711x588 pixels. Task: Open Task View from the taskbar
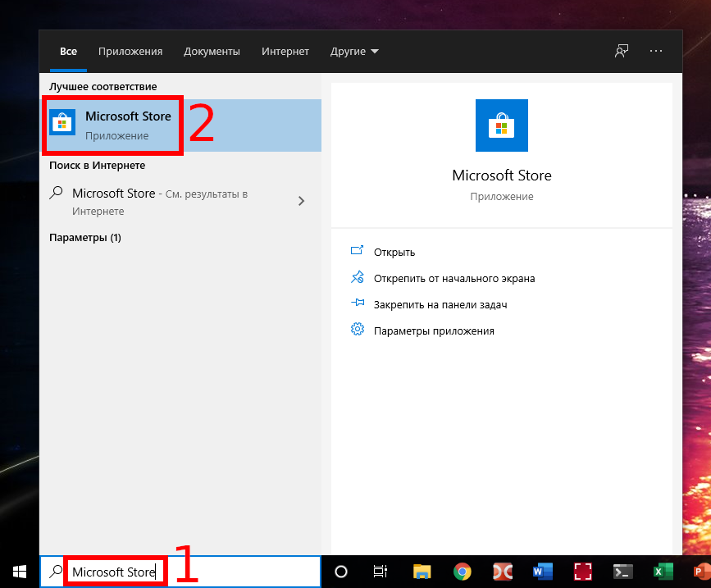coord(380,572)
